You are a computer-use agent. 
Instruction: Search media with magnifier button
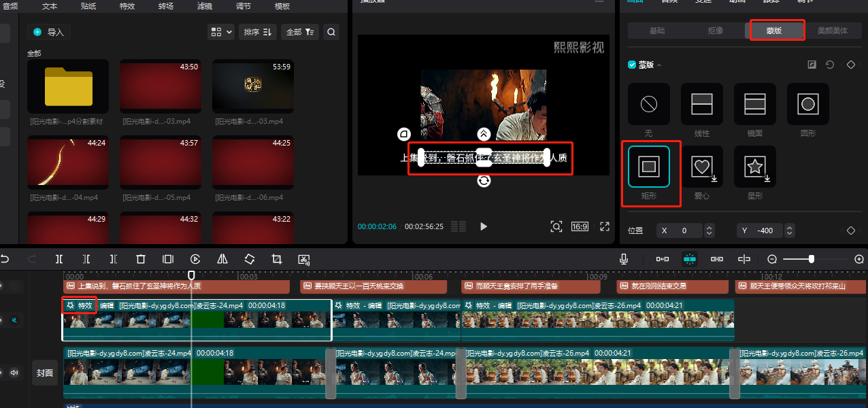[x=331, y=32]
